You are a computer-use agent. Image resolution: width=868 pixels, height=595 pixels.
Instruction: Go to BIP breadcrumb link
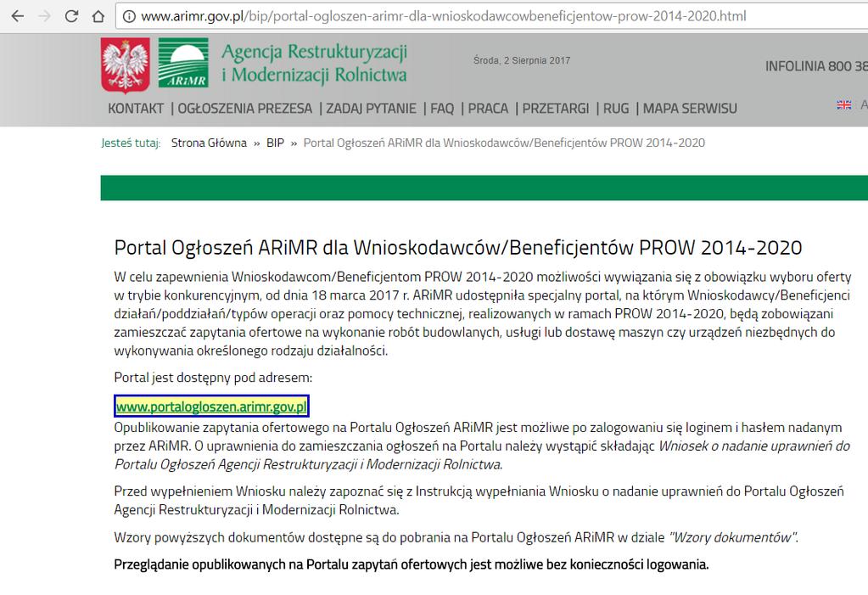pyautogui.click(x=275, y=143)
